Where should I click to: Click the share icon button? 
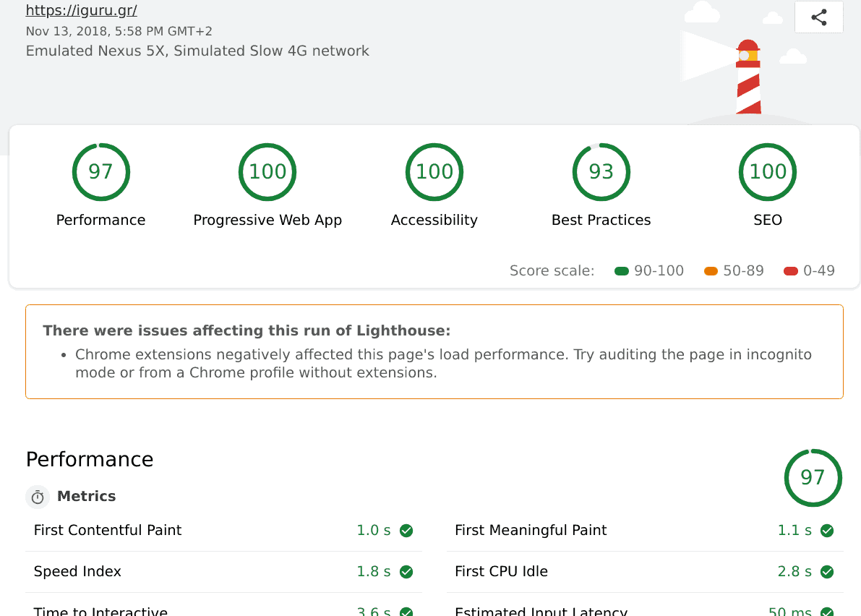pyautogui.click(x=818, y=17)
